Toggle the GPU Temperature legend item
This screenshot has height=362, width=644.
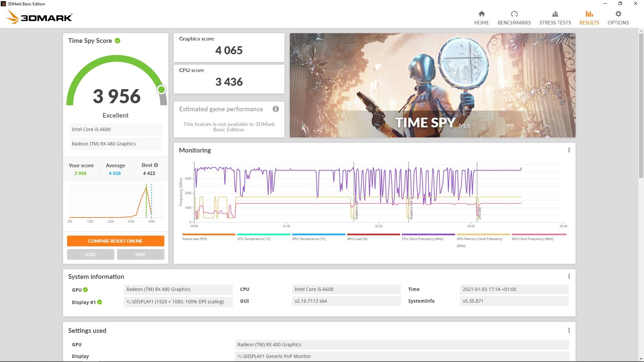click(318, 237)
